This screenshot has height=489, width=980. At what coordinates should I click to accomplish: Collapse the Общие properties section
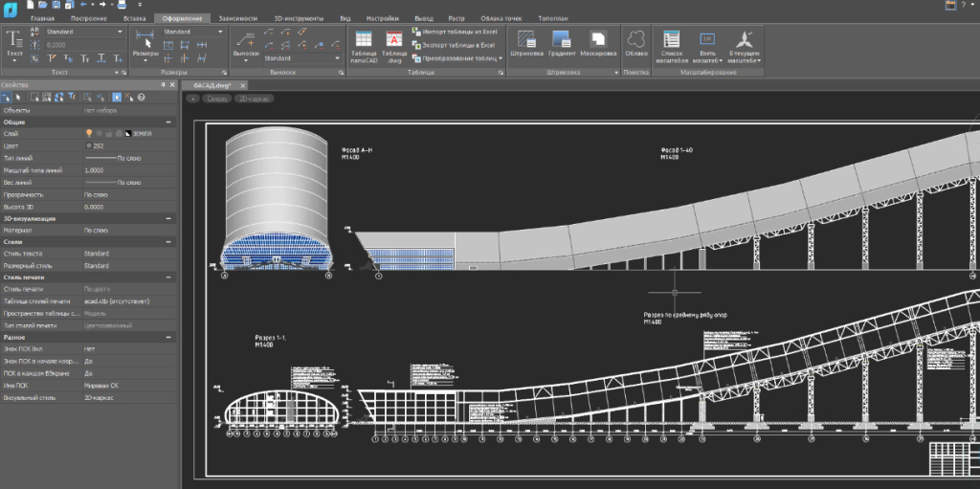[x=169, y=122]
